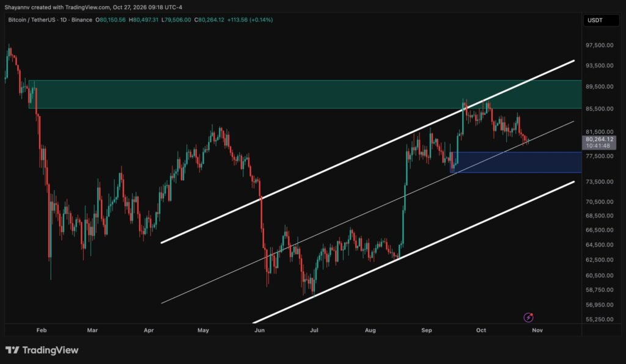Click the Mar label on time axis
This screenshot has height=364, width=626.
92,330
